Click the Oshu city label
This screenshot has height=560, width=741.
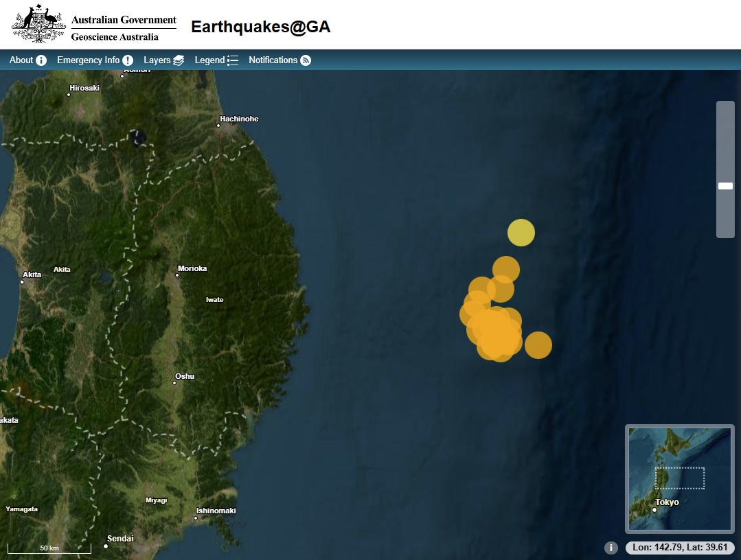click(185, 376)
